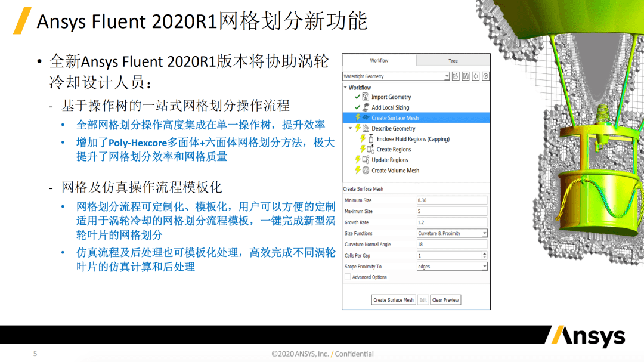
Task: Click the lightning status icon on Create Surface Mesh
Action: 358,117
